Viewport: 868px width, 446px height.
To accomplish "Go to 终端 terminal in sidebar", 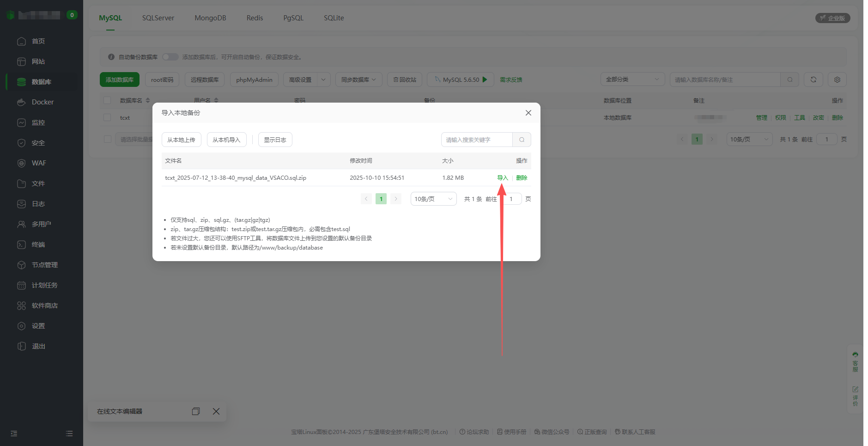I will click(x=38, y=244).
